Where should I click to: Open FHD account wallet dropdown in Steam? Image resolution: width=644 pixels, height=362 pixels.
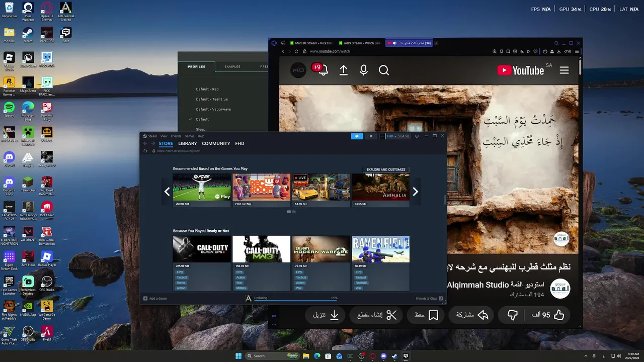coord(397,136)
